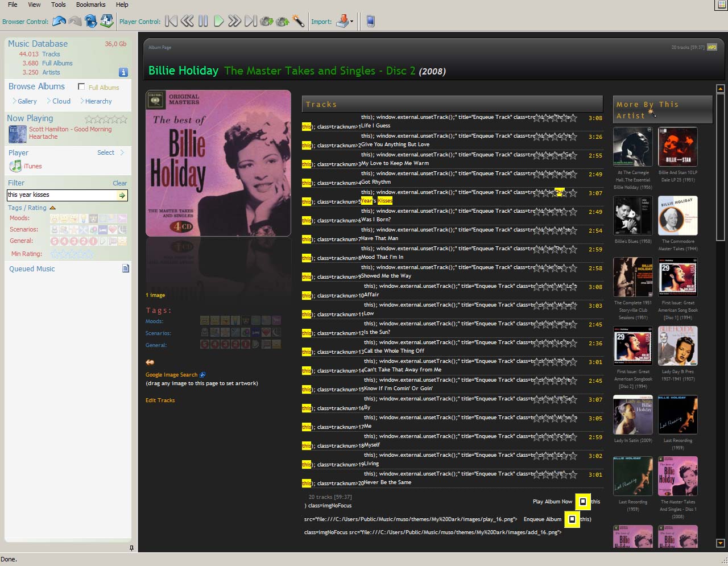Select the track Give You Anything But Love
728x566 pixels.
395,144
